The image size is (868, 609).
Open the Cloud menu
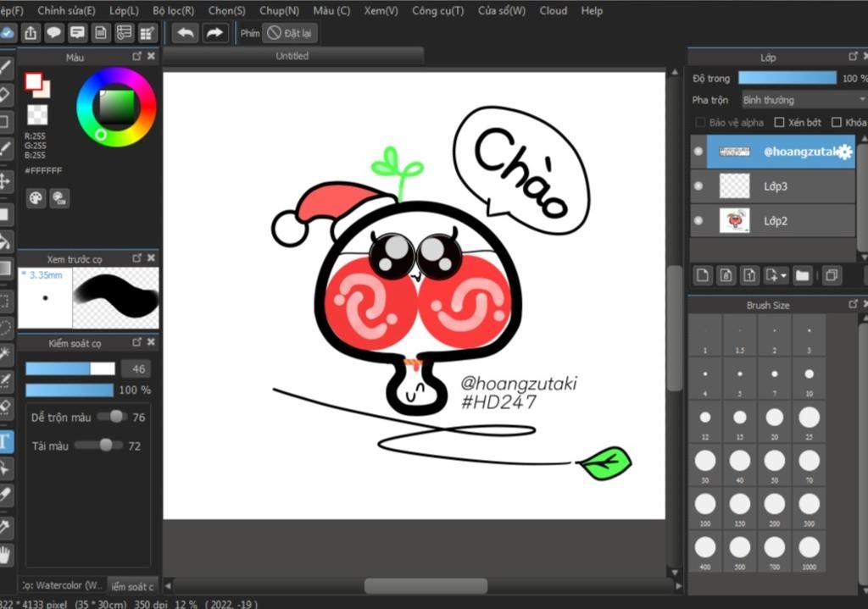[553, 10]
